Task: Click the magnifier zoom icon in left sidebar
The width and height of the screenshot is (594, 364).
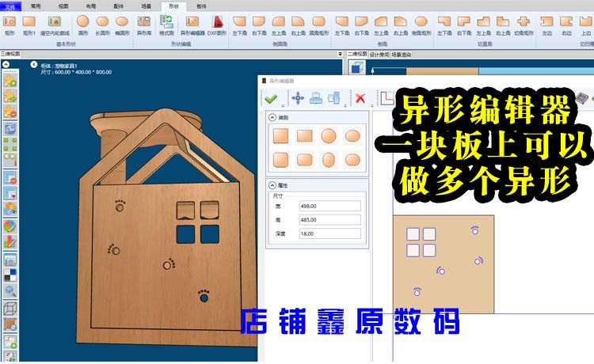Action: point(10,291)
